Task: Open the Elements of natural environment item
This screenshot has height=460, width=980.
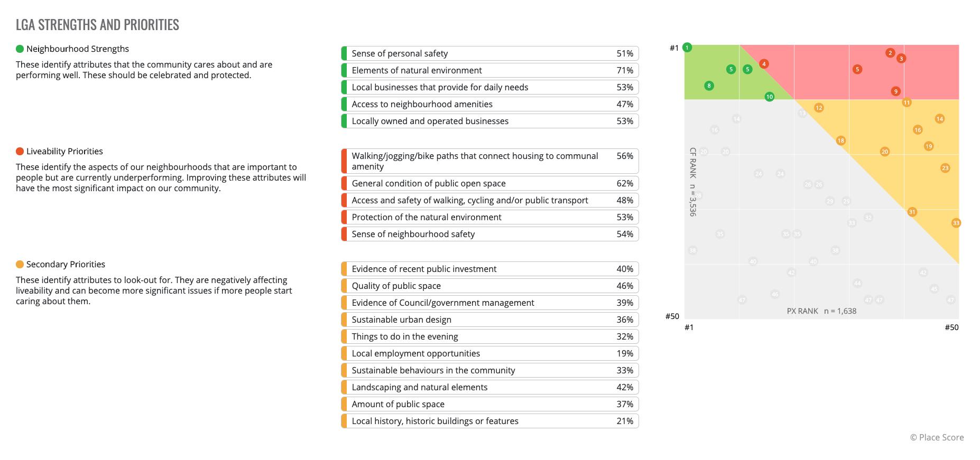Action: [x=489, y=70]
